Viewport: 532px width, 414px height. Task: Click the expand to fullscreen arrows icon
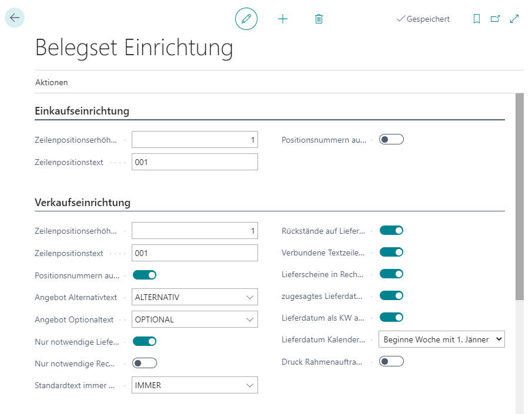click(x=514, y=19)
